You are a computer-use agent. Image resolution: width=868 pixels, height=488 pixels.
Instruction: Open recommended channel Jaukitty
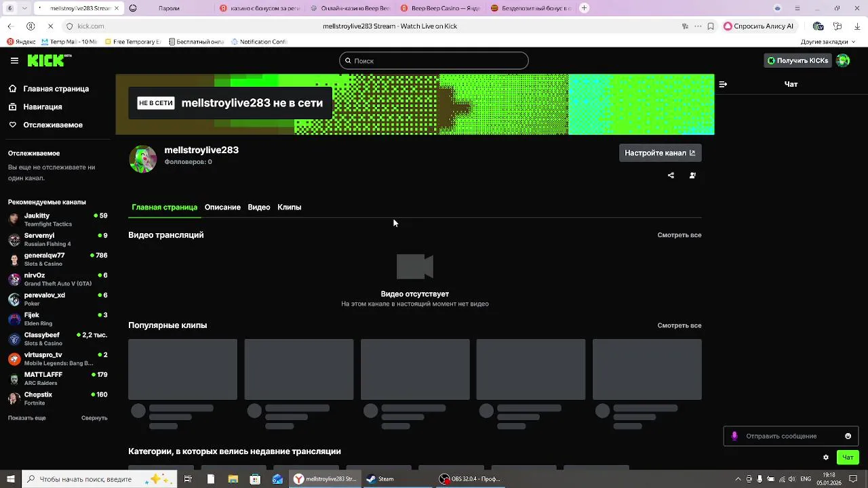point(58,220)
